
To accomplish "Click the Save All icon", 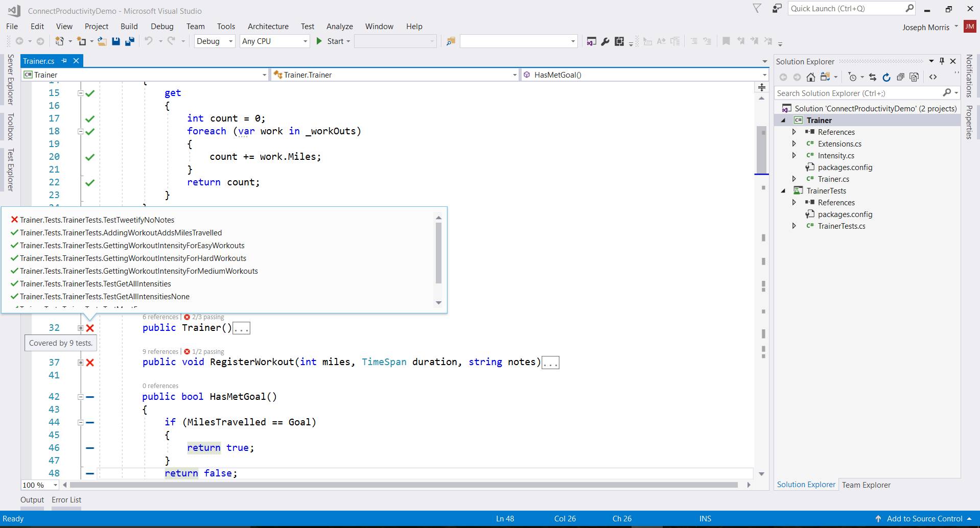I will 131,41.
